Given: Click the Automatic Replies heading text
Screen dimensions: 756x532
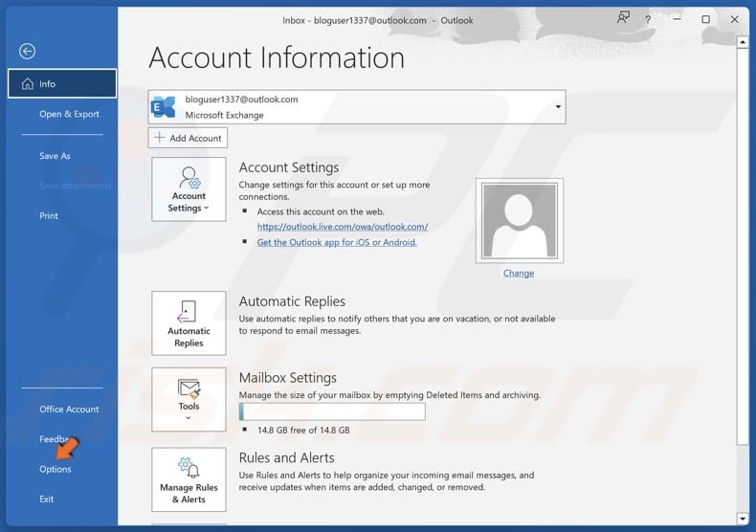Looking at the screenshot, I should point(292,301).
